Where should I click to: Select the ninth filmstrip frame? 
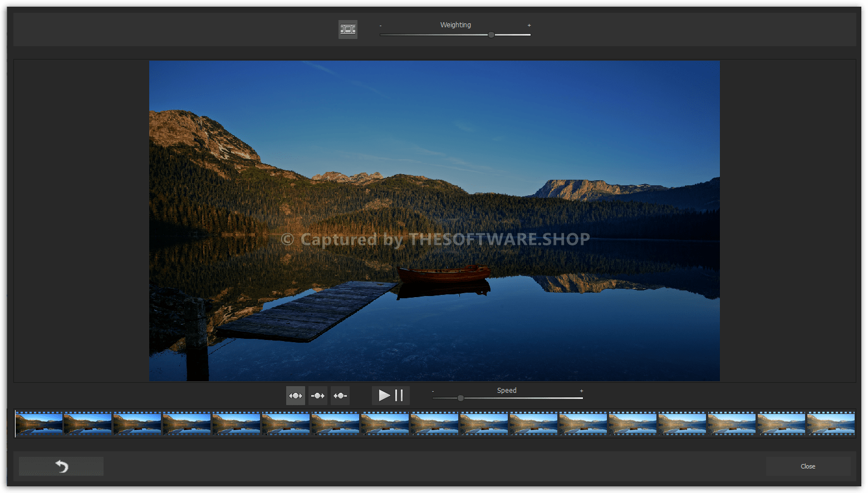[x=435, y=424]
